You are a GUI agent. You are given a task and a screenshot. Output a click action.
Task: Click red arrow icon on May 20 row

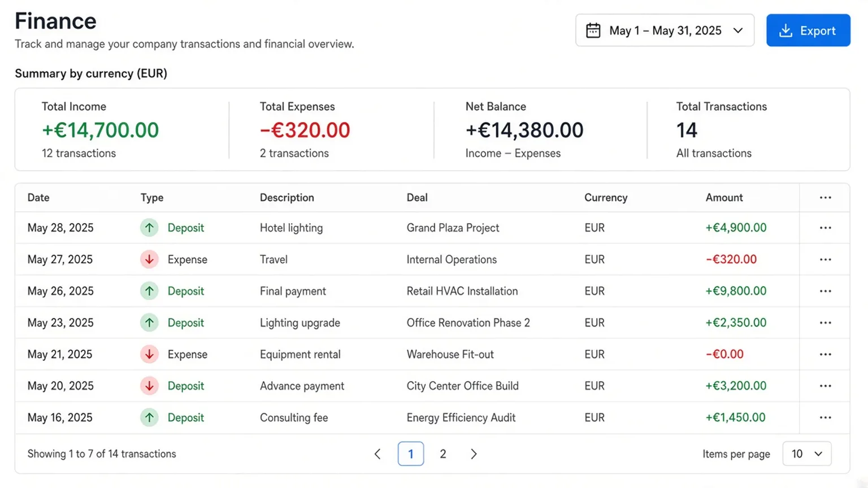point(149,386)
